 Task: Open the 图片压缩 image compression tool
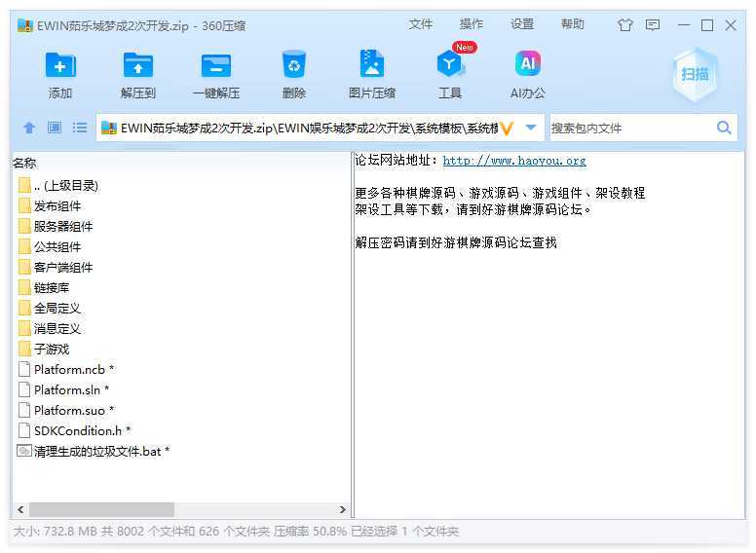click(372, 63)
